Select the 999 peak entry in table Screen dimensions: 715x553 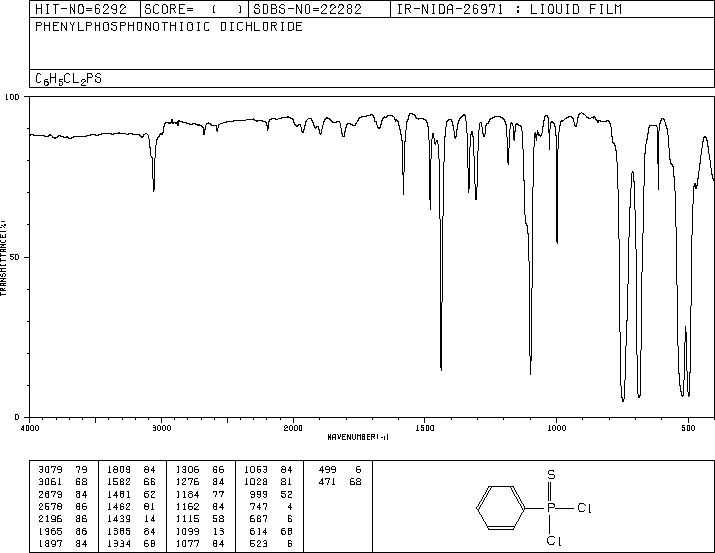tap(259, 494)
